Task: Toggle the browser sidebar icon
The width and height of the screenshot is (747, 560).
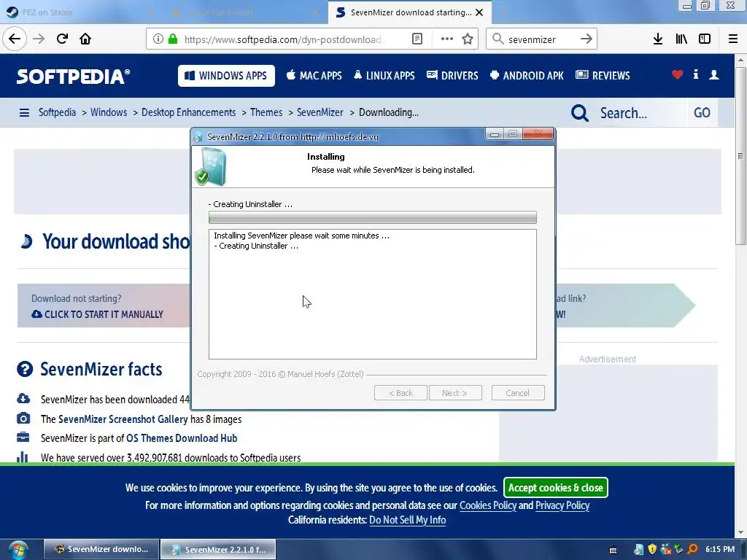Action: point(705,39)
